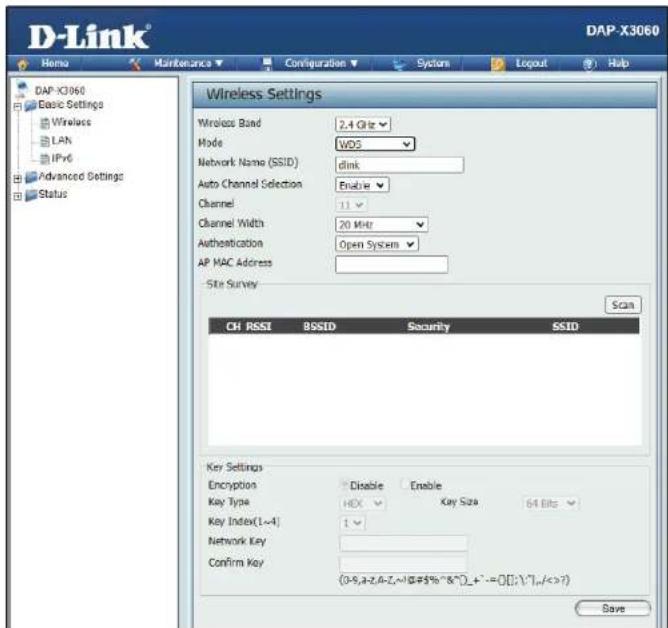Click the Configuration disk icon

[x=267, y=64]
